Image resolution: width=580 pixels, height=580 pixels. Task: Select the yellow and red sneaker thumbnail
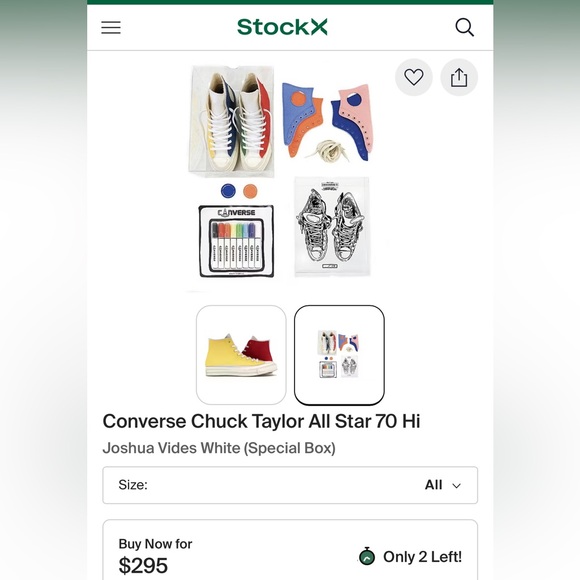coord(241,355)
